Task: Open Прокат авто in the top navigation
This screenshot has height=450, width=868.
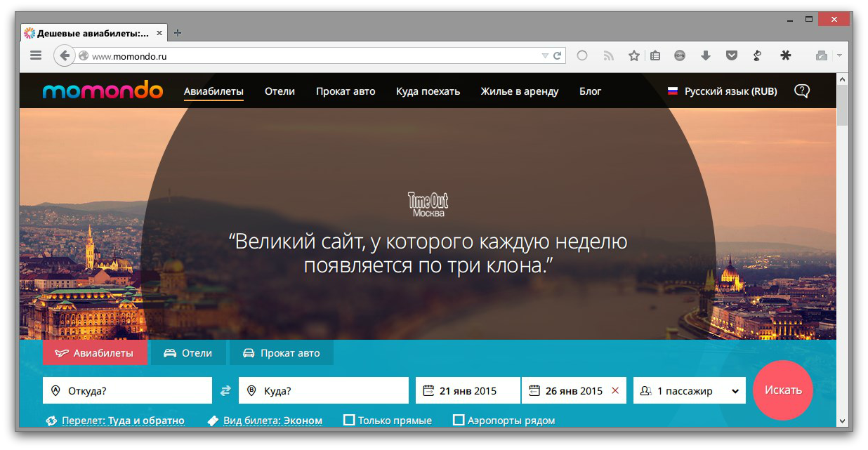Action: tap(346, 91)
